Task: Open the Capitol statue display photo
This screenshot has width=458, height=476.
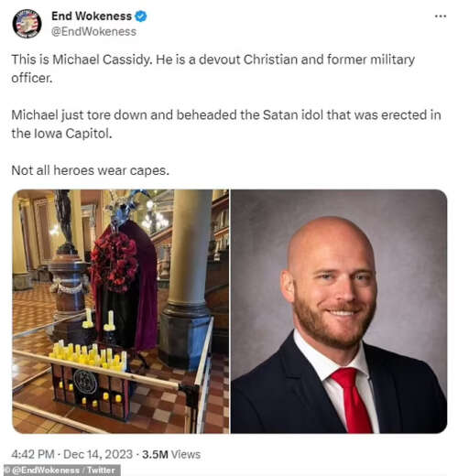Action: (x=121, y=311)
